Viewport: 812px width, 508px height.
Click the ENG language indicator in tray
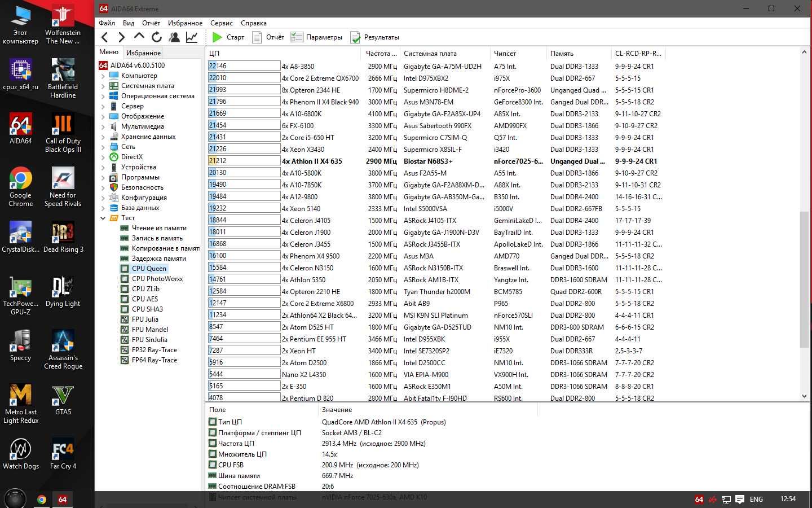[x=756, y=500]
